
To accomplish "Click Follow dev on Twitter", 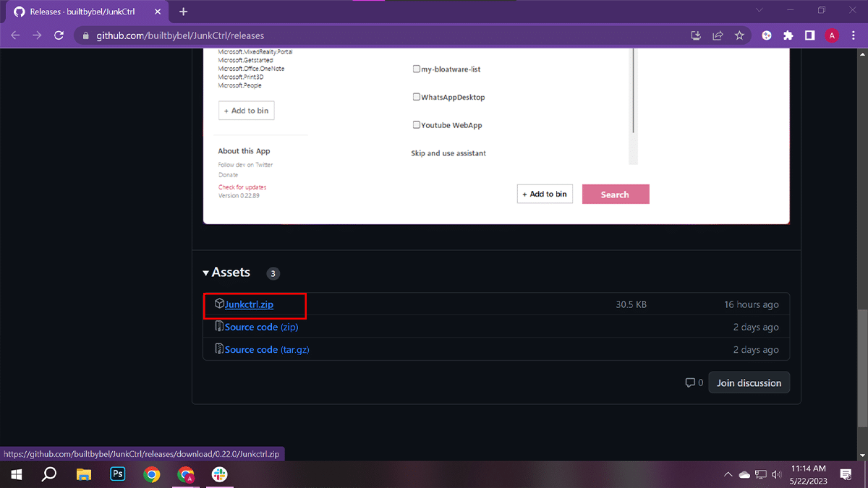I will (x=246, y=165).
